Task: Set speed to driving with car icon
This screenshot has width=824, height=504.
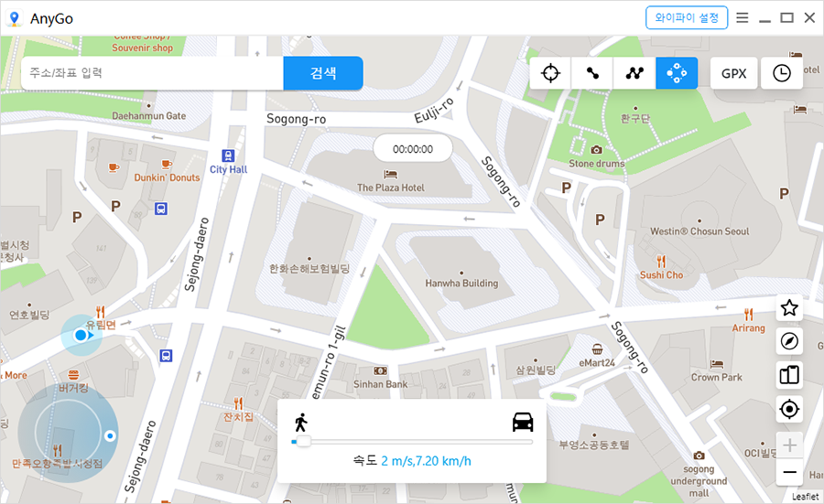Action: pos(522,422)
